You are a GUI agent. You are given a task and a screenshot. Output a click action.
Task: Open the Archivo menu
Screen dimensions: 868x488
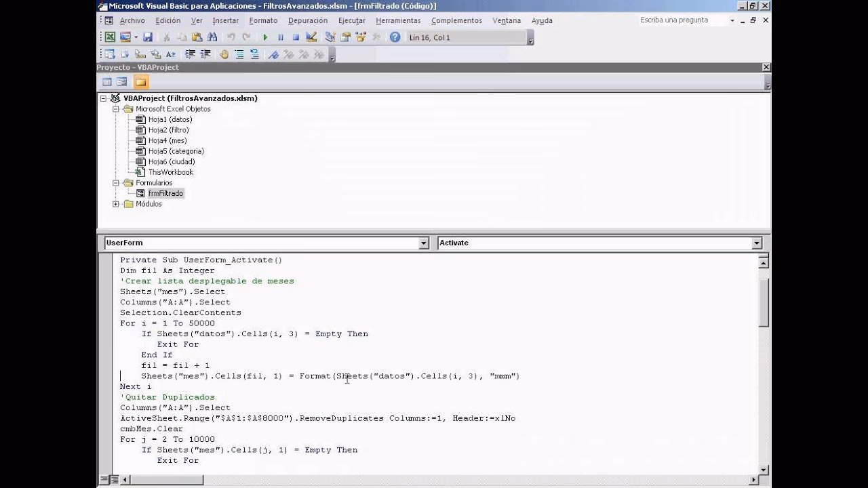pos(132,20)
